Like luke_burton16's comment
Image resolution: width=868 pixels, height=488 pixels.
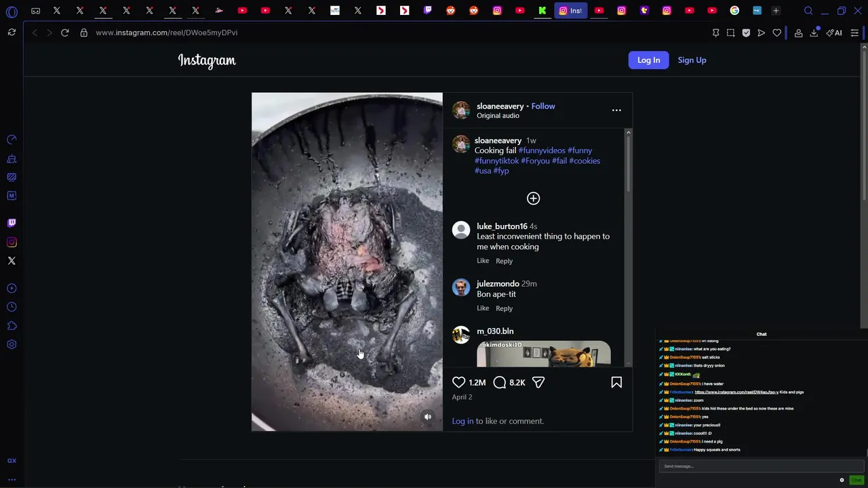(483, 261)
